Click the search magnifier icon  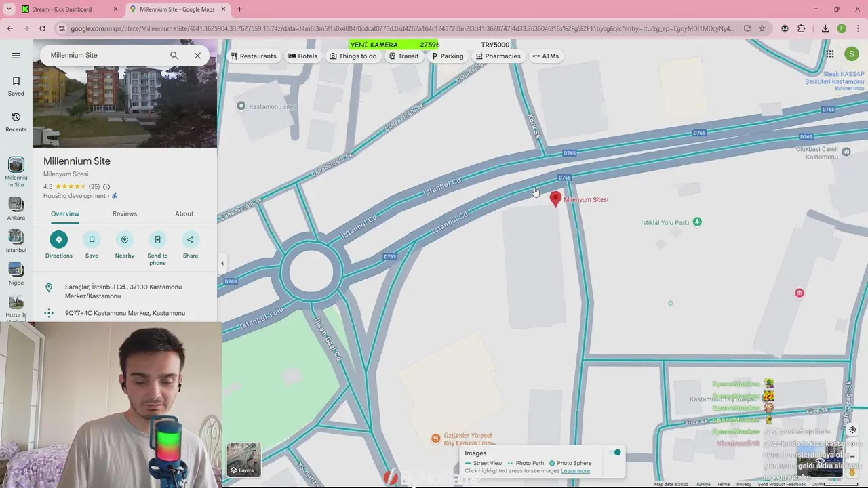coord(174,56)
